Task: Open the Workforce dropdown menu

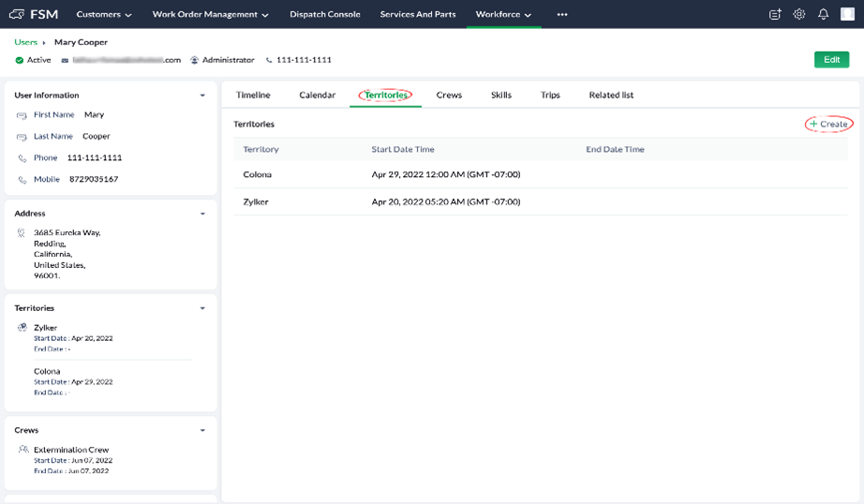Action: pyautogui.click(x=503, y=14)
